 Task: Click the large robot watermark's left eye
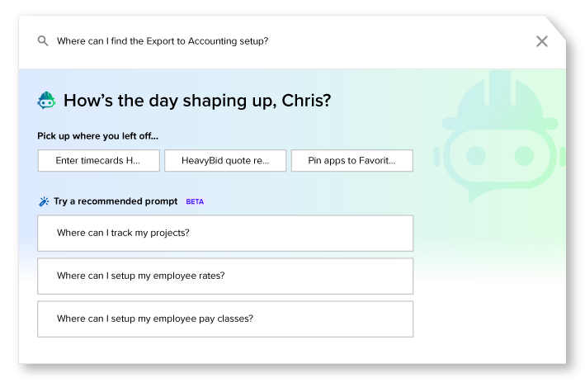coord(476,156)
